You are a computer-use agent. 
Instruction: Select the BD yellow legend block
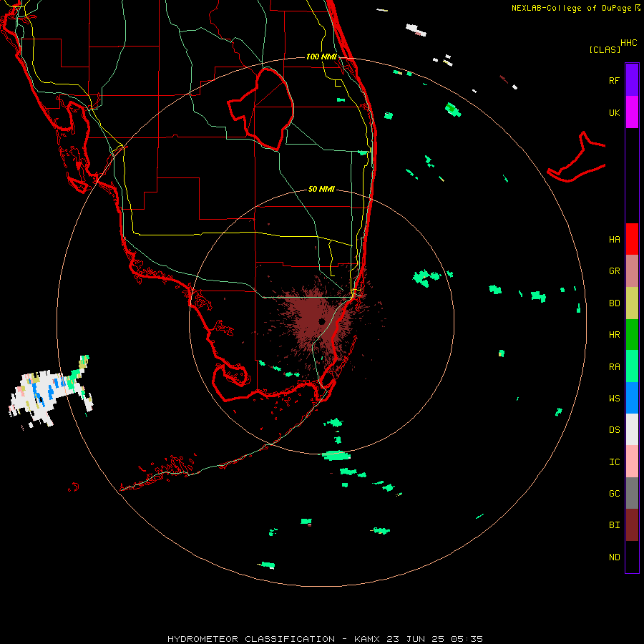[632, 303]
